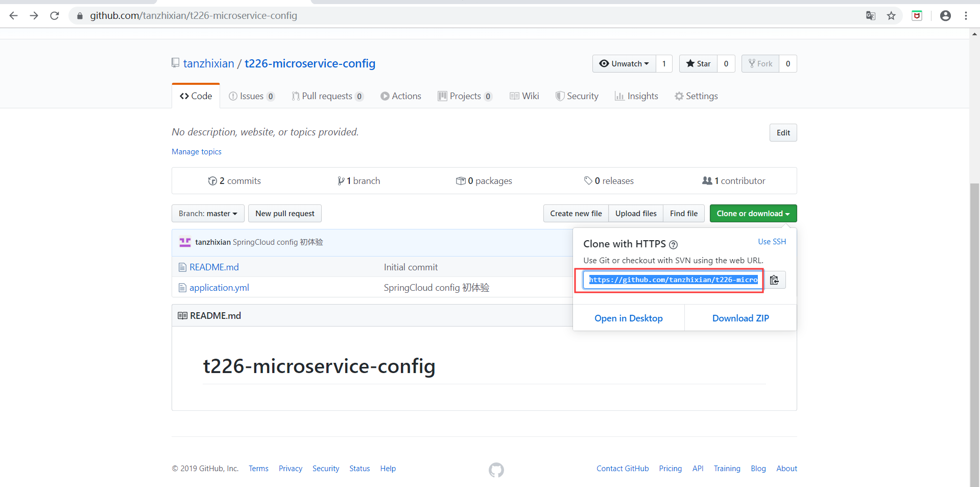Open the Insights tab
The image size is (980, 487).
[636, 96]
